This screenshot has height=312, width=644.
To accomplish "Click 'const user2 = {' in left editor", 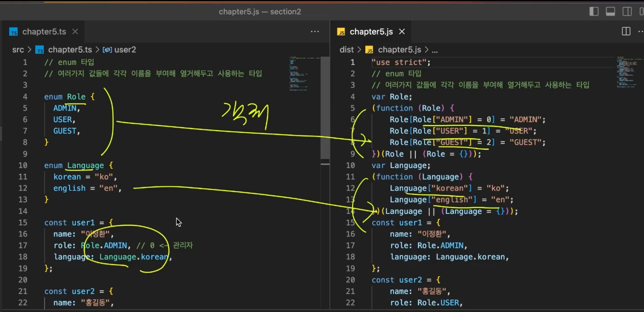I will click(79, 291).
